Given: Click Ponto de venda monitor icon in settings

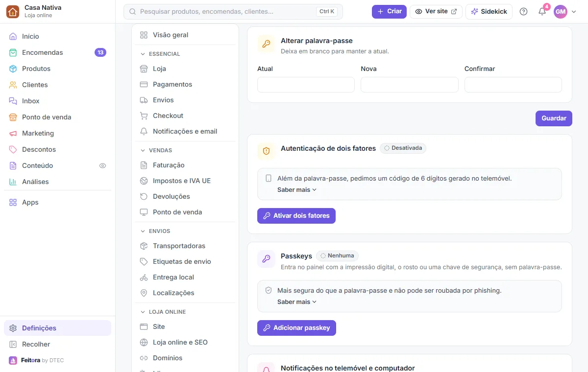Looking at the screenshot, I should pyautogui.click(x=144, y=212).
